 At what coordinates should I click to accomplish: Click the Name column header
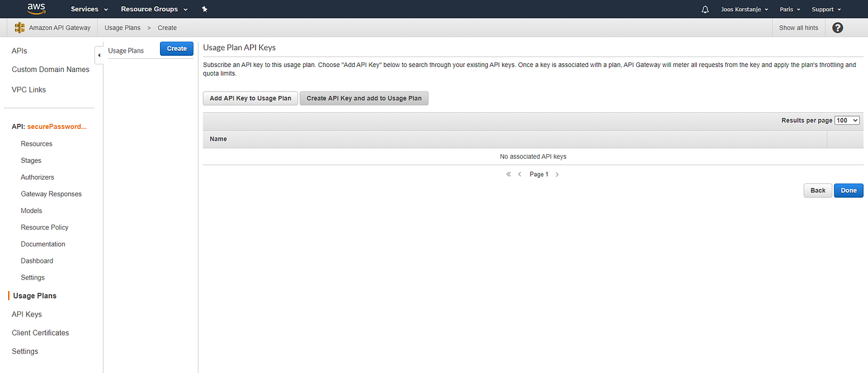[x=218, y=139]
